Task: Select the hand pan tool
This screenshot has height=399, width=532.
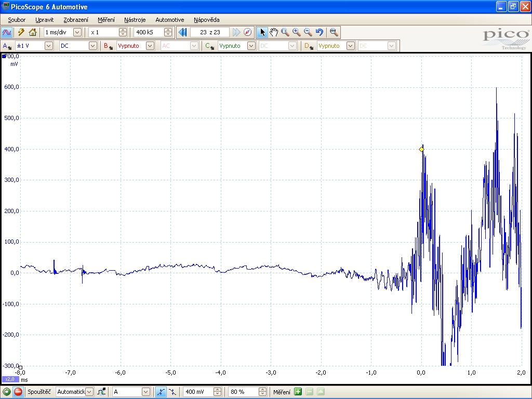Action: pyautogui.click(x=274, y=32)
